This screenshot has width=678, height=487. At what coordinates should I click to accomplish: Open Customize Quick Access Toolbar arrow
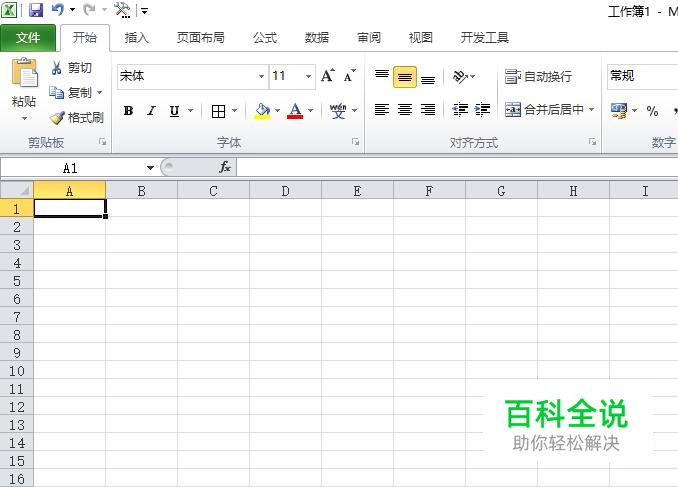[144, 10]
